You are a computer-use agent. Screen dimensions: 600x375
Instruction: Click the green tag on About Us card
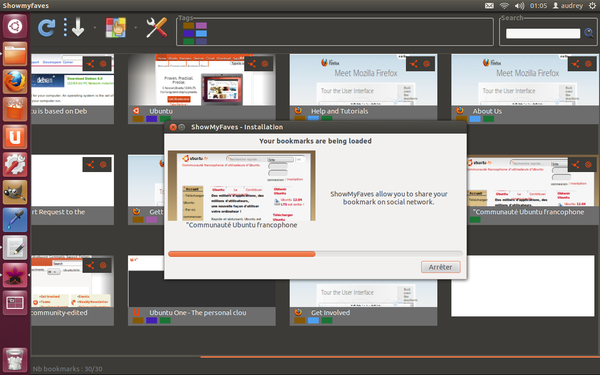(x=488, y=119)
